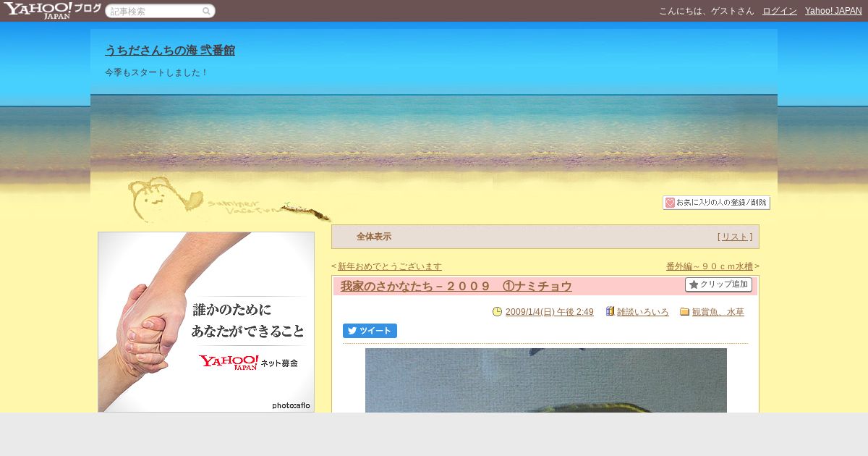Go to next post 番外編～９０ｃｍ水槽
Viewport: 868px width, 456px height.
pyautogui.click(x=710, y=266)
